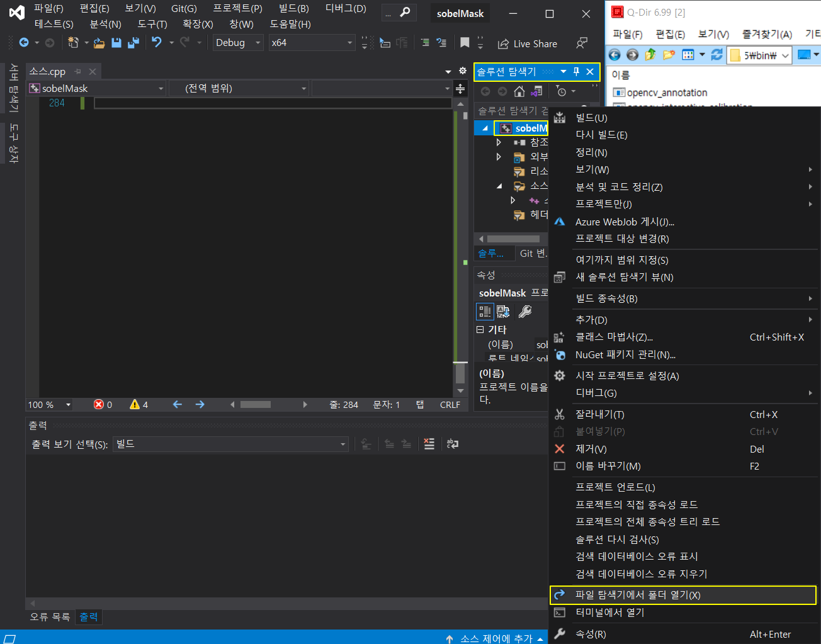Expand the 외부 종속성 node
The width and height of the screenshot is (821, 644).
click(499, 157)
